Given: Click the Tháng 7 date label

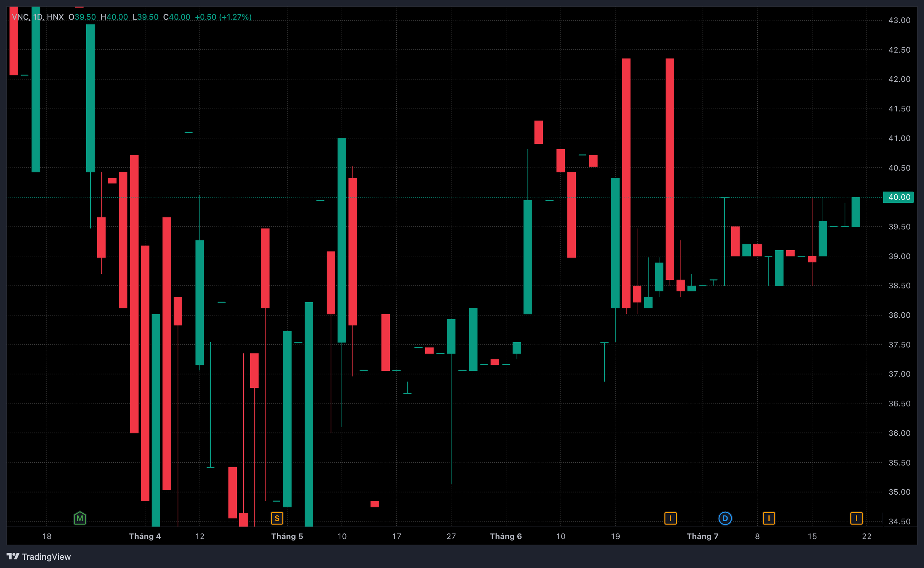Looking at the screenshot, I should point(703,536).
